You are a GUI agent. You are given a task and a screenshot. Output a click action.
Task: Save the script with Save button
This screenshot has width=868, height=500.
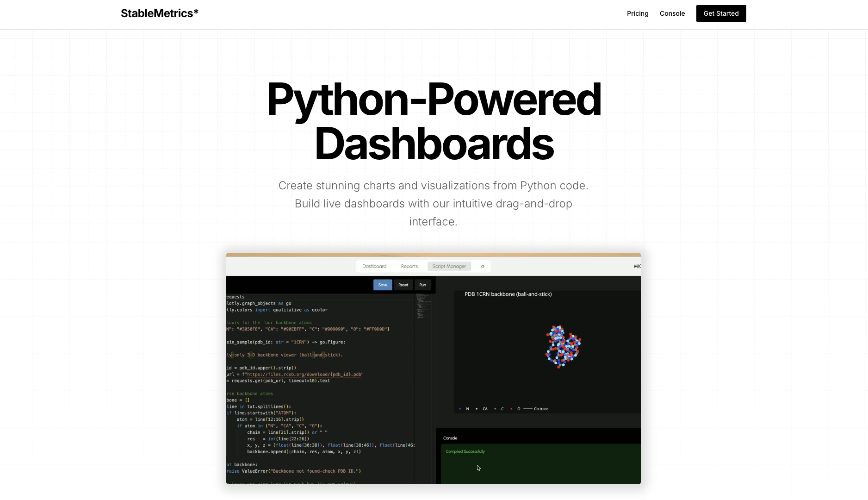click(x=383, y=285)
